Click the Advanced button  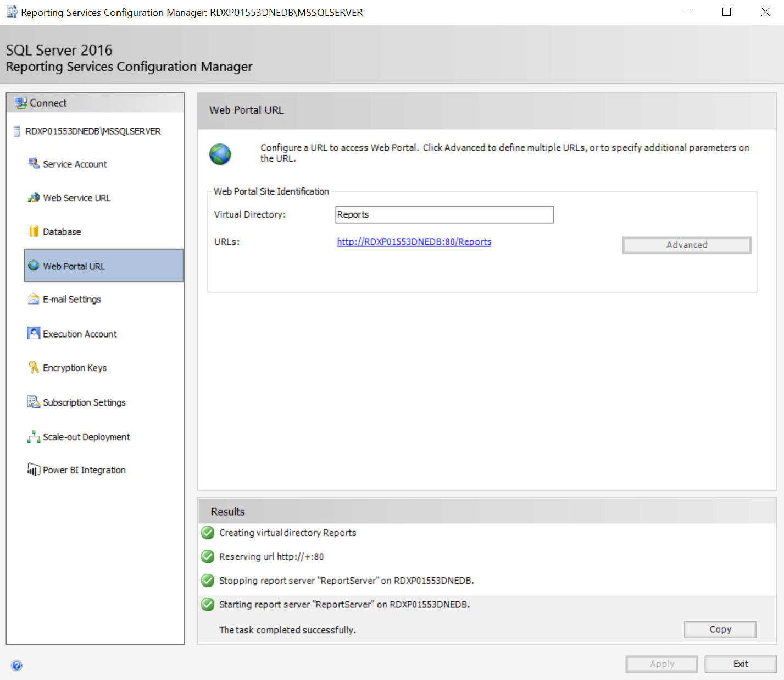[687, 245]
